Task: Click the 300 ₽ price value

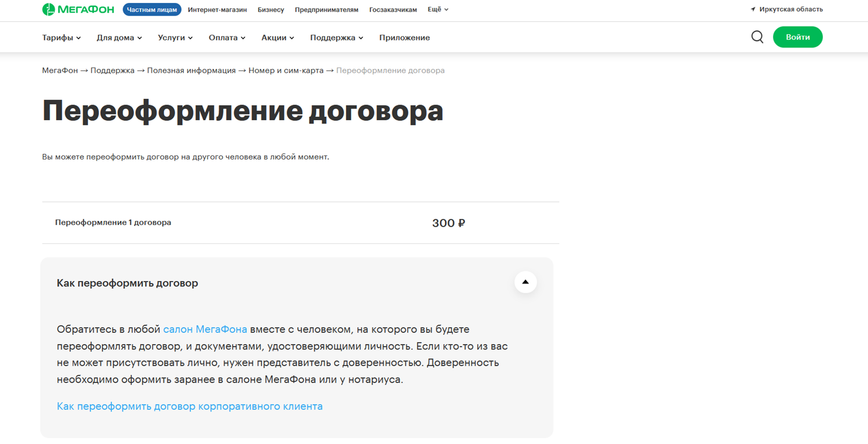Action: (x=448, y=223)
